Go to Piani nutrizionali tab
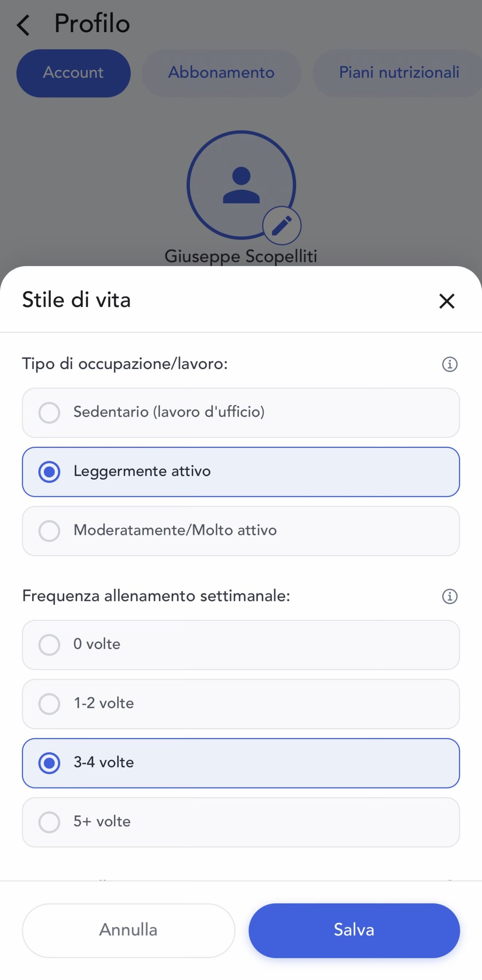 point(399,73)
